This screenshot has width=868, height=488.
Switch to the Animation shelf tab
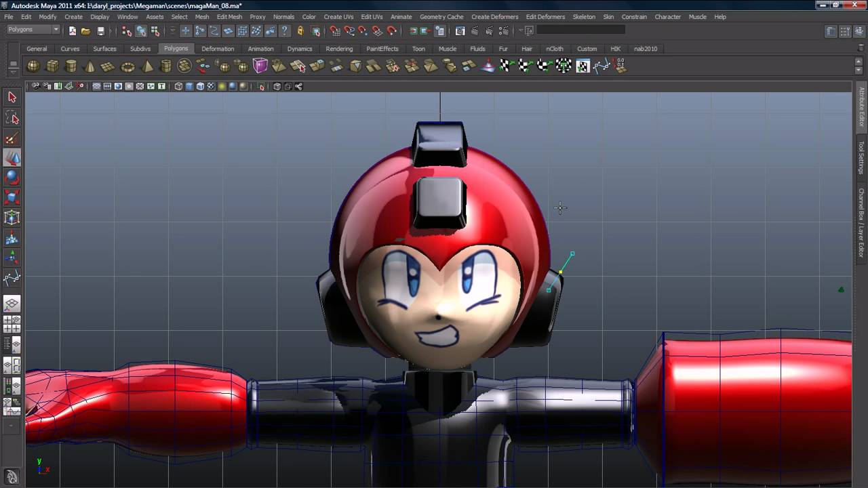coord(260,49)
